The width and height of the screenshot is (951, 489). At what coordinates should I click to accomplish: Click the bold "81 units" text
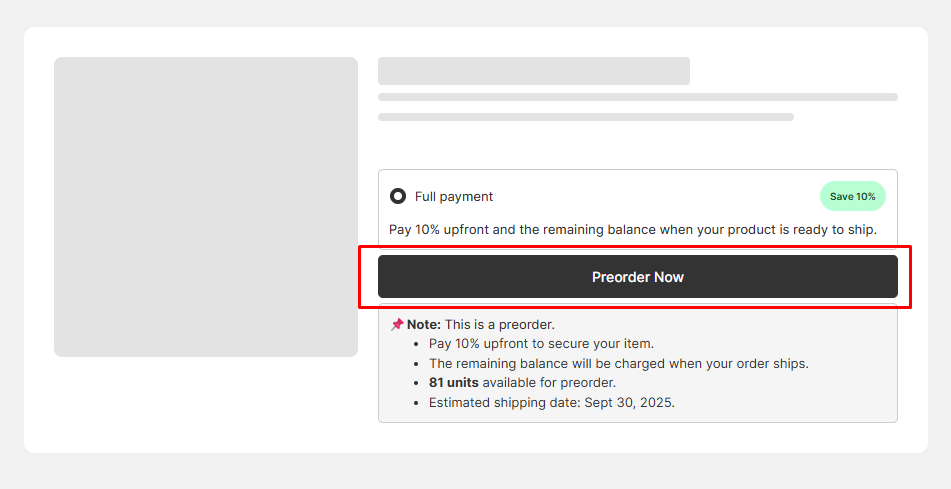click(454, 383)
